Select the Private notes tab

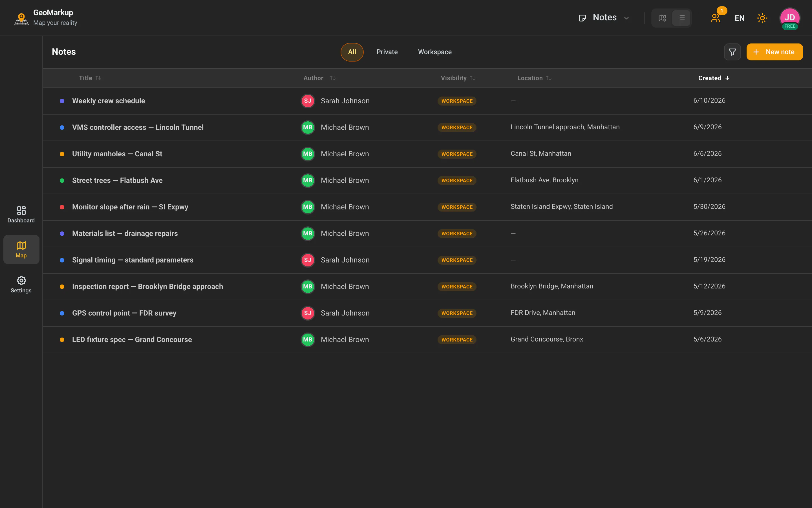pyautogui.click(x=387, y=52)
